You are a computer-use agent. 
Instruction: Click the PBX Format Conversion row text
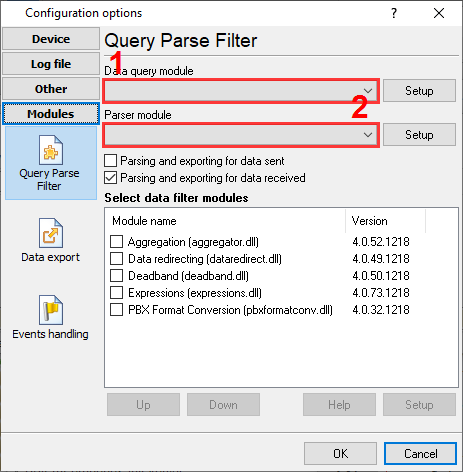[230, 310]
